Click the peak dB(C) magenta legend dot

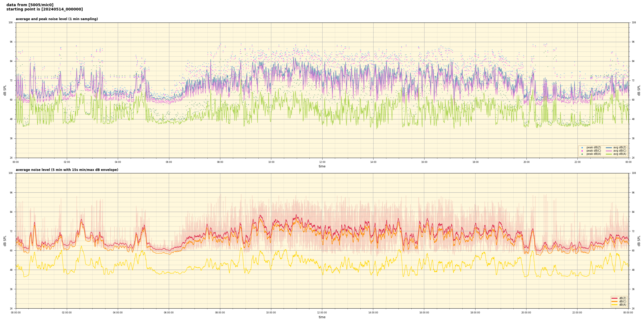[582, 151]
